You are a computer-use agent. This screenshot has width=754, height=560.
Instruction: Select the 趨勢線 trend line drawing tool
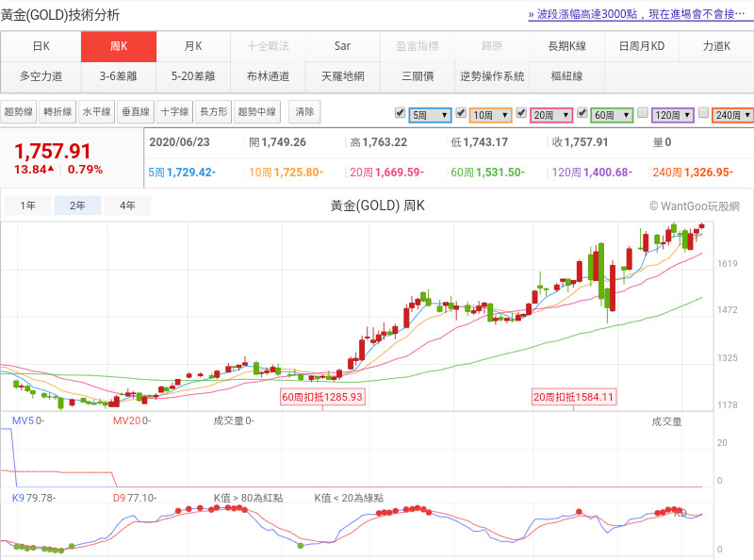click(19, 112)
